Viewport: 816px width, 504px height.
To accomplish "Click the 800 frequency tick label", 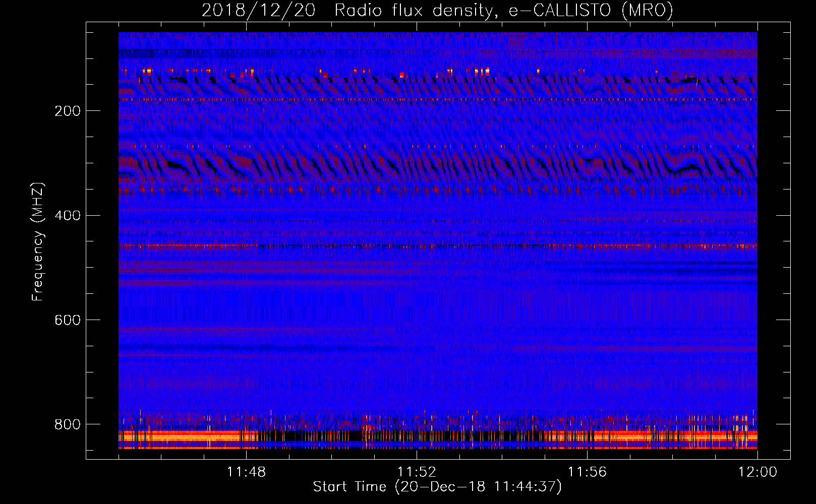I will coord(68,424).
